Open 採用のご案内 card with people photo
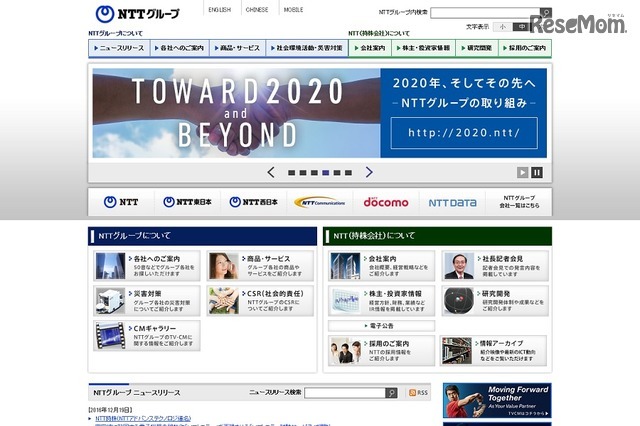 [x=382, y=351]
